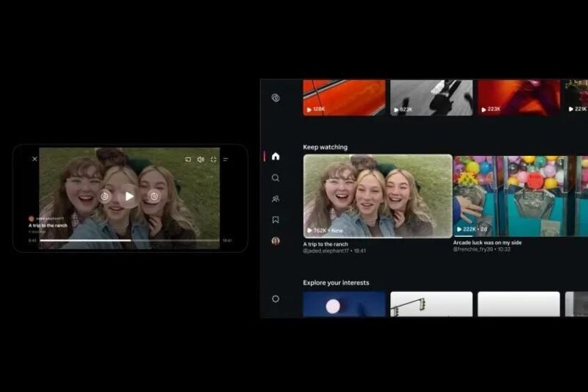Open the logo icon atop the TV sidebar

276,98
